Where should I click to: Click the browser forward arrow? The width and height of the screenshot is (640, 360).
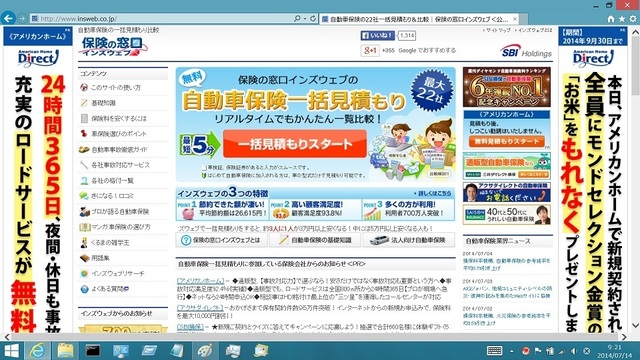pyautogui.click(x=22, y=19)
